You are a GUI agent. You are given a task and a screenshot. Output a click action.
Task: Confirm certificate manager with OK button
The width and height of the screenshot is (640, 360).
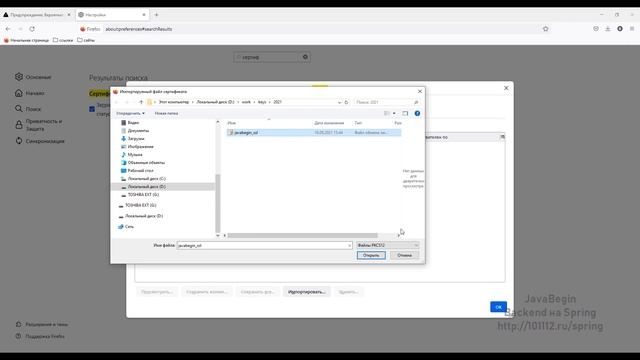pos(498,307)
